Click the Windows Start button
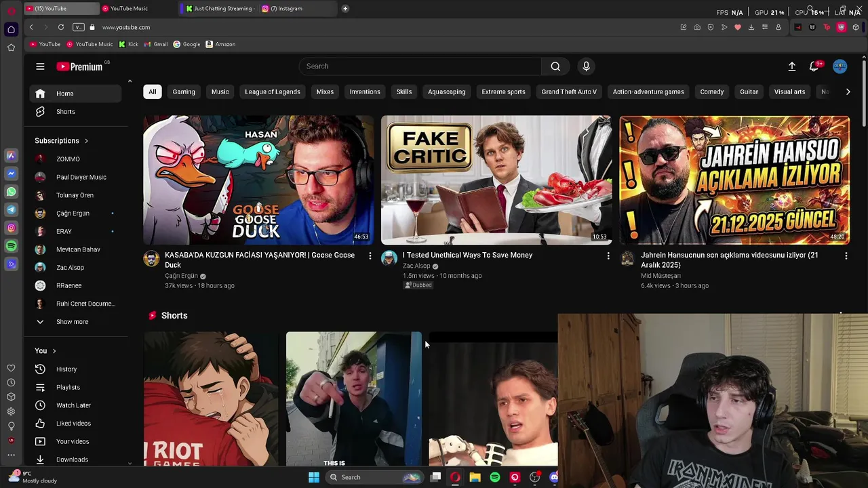Viewport: 868px width, 488px height. [x=314, y=477]
